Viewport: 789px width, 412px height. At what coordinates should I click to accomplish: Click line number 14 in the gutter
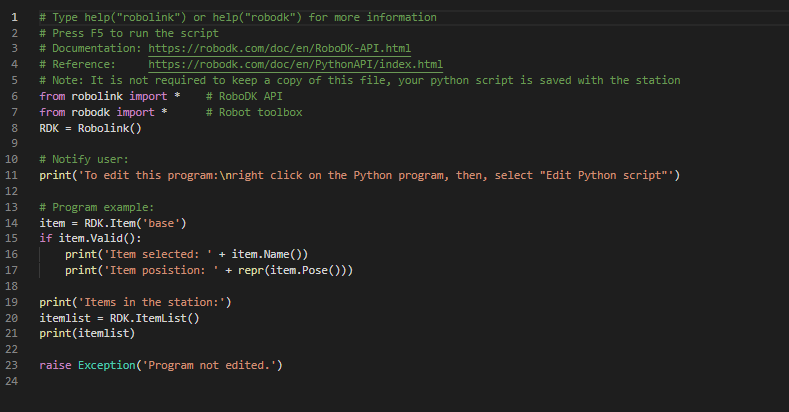(x=14, y=222)
